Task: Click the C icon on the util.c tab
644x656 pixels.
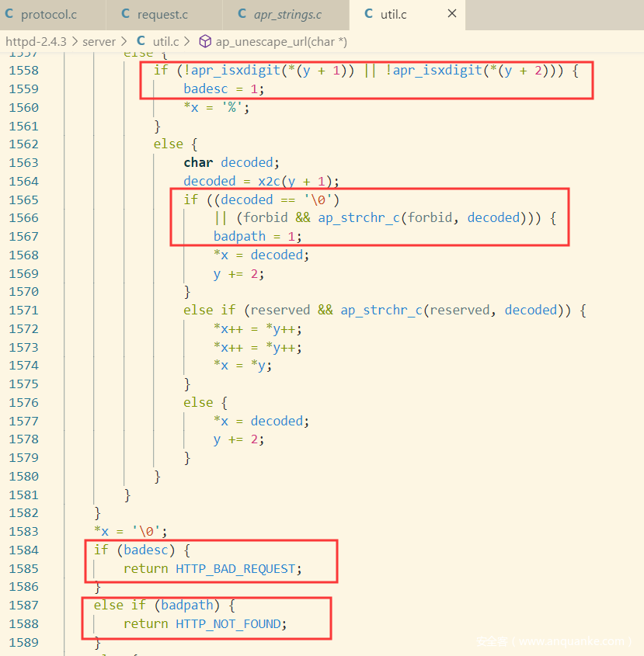Action: pyautogui.click(x=368, y=15)
